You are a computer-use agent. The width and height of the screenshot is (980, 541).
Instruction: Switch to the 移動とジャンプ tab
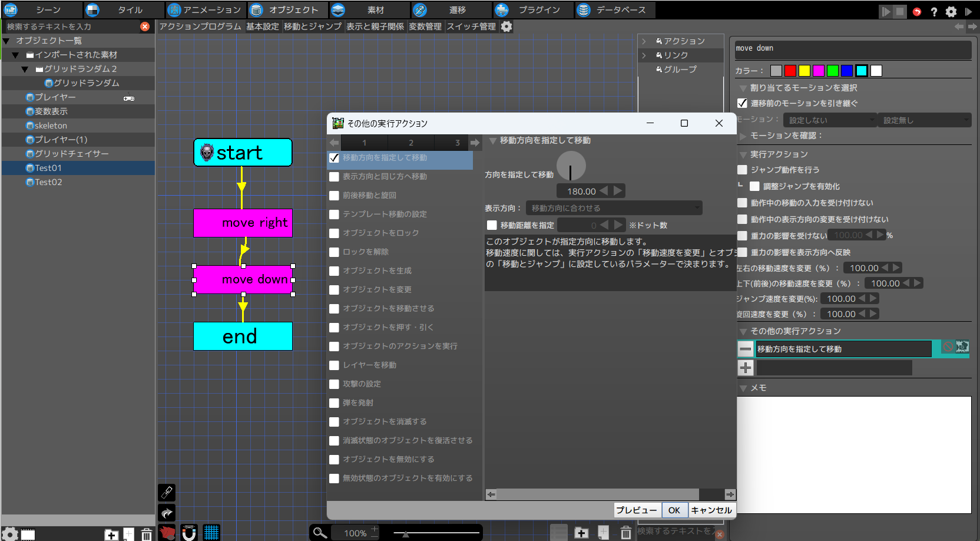313,27
